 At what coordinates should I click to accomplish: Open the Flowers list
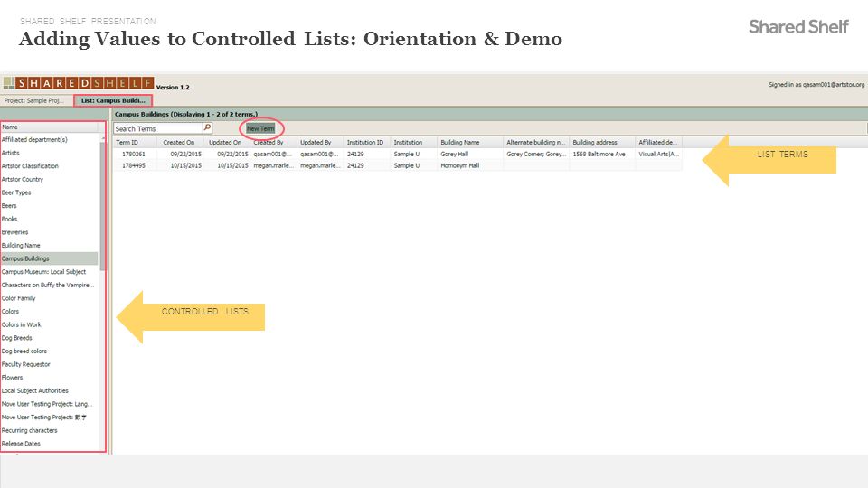click(49, 378)
